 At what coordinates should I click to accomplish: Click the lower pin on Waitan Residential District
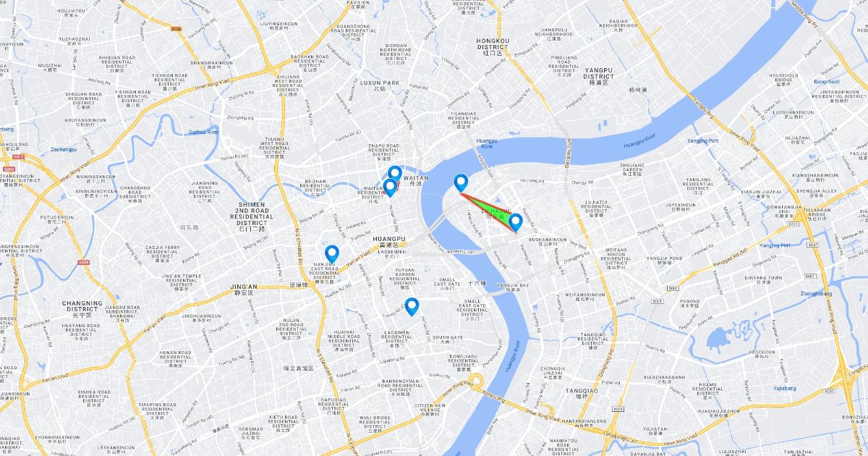click(x=390, y=187)
